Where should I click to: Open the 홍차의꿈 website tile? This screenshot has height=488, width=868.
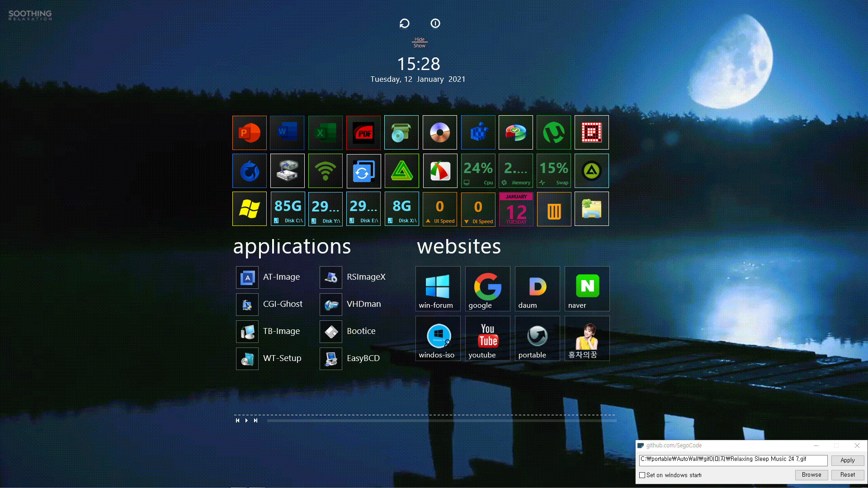[587, 338]
